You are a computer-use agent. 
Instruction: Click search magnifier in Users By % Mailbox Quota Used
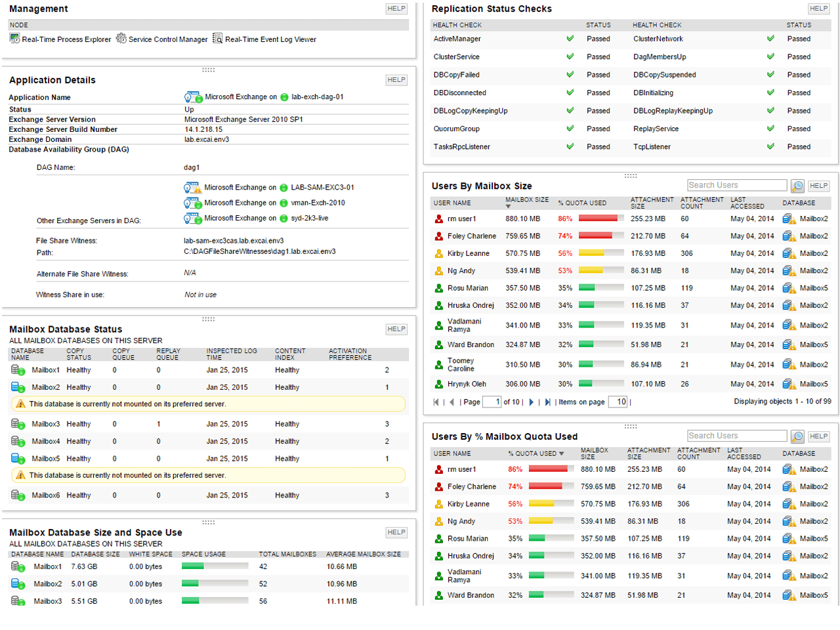pos(797,436)
